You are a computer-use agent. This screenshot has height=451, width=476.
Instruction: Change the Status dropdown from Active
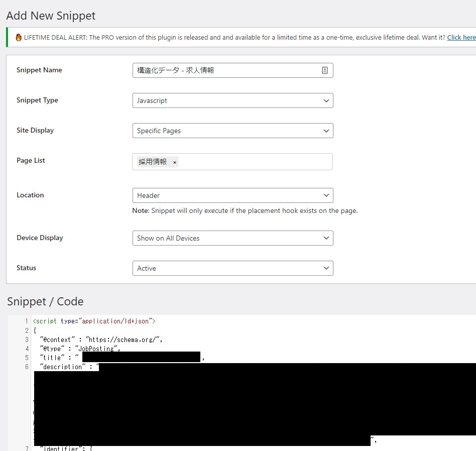232,268
